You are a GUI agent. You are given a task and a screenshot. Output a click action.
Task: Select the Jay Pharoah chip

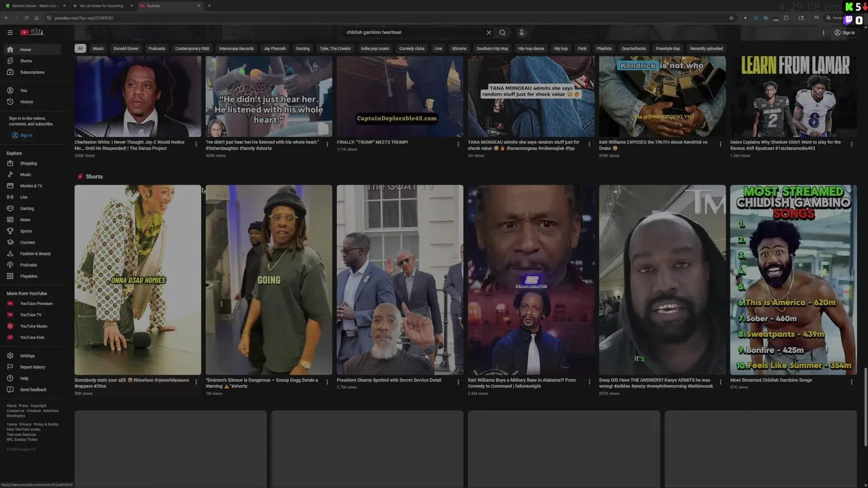[275, 49]
